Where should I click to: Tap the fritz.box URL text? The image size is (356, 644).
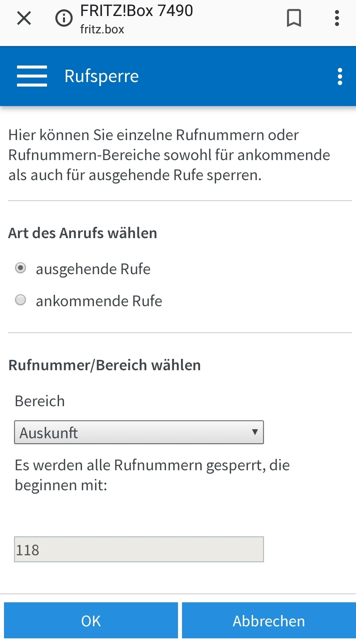tap(102, 29)
